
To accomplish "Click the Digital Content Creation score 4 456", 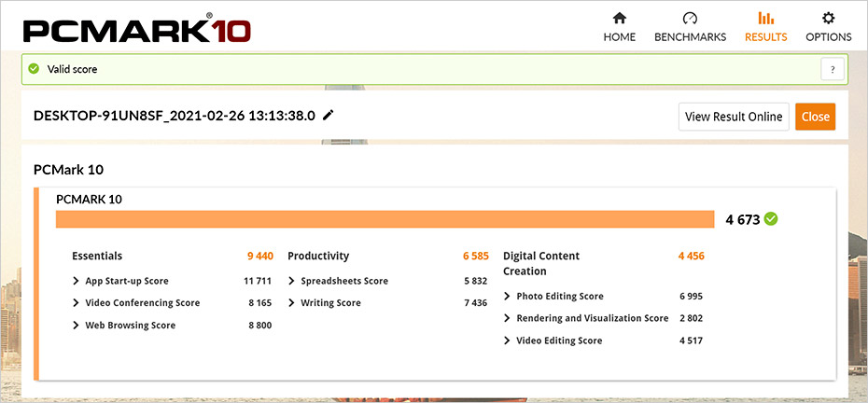I will [692, 256].
